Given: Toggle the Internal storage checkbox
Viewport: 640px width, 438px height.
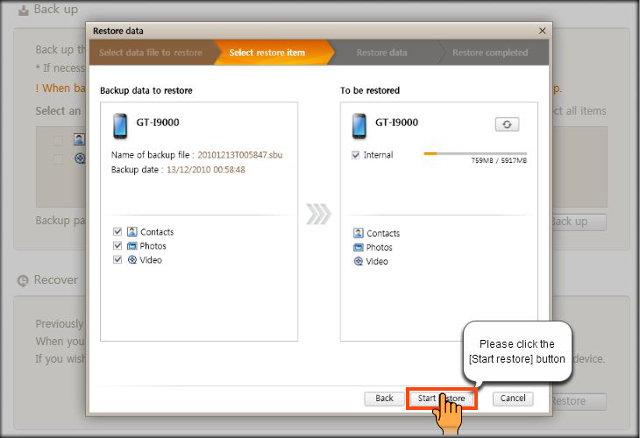Looking at the screenshot, I should (x=357, y=155).
